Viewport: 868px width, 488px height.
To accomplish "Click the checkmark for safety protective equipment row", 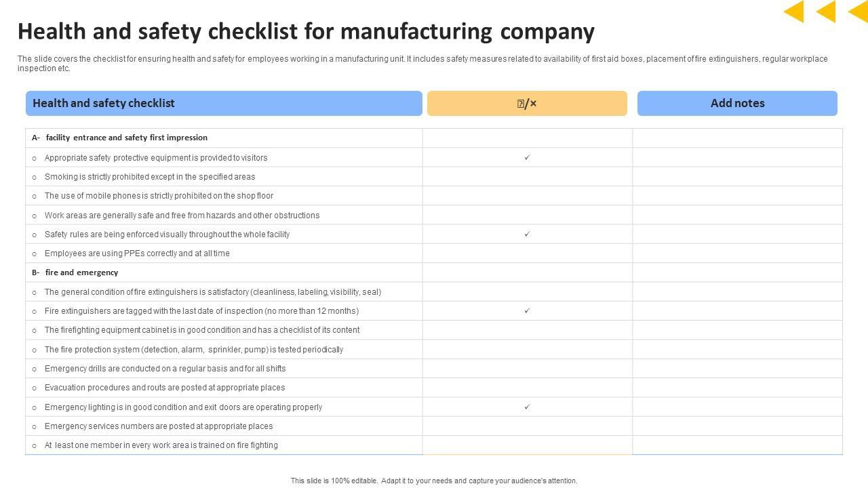I will 527,157.
